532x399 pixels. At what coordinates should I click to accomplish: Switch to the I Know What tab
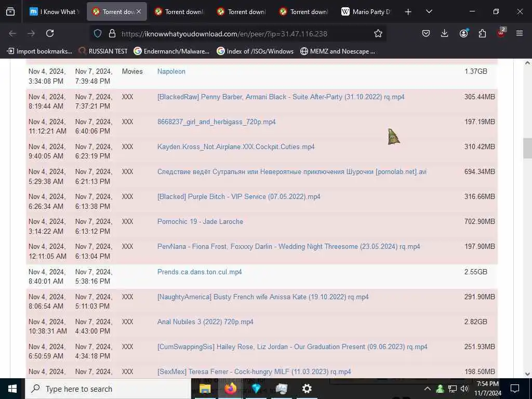coord(54,12)
